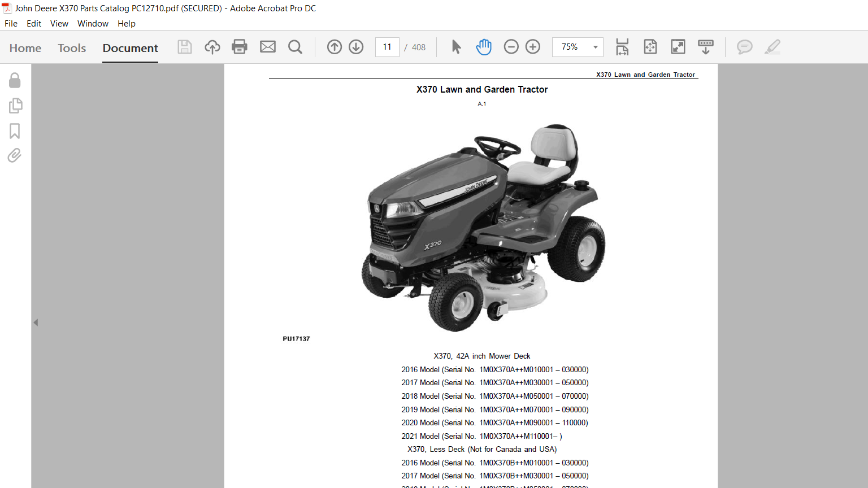Choose the selection arrow tool
Screen dimensions: 868x488
point(457,47)
